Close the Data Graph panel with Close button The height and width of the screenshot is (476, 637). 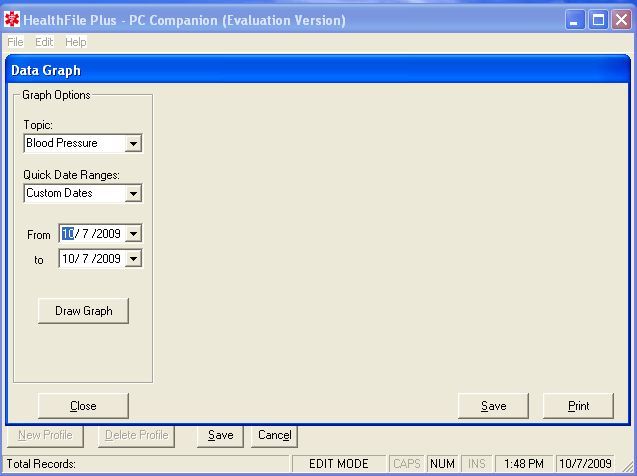(x=83, y=406)
